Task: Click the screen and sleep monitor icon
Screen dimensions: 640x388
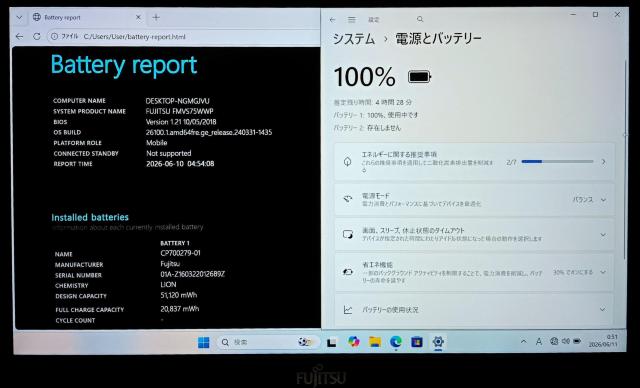Action: tap(348, 235)
